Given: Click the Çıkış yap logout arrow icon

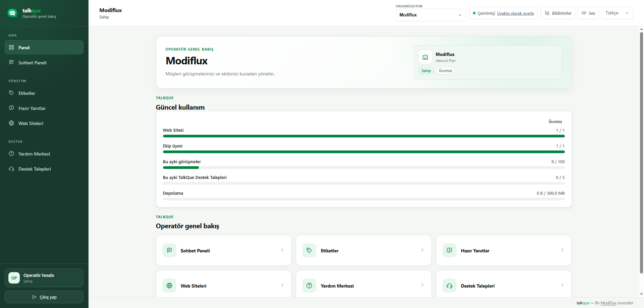Looking at the screenshot, I should 34,297.
